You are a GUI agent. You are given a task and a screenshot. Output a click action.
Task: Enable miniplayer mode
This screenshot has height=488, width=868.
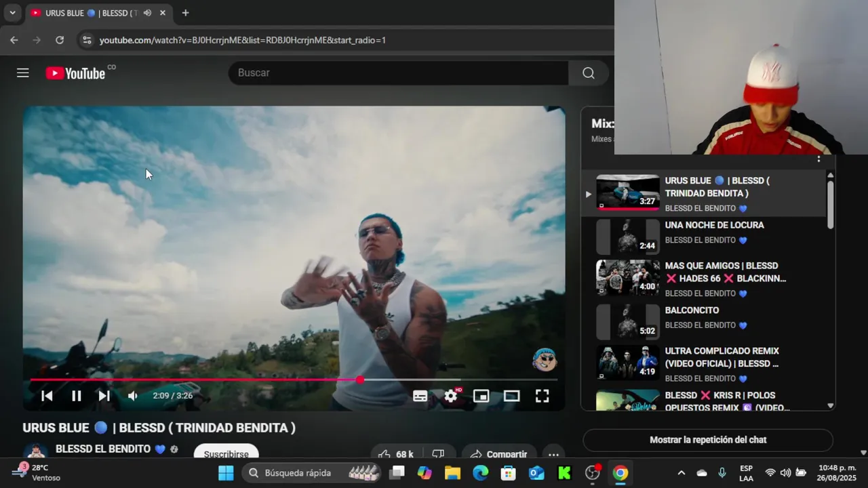coord(481,396)
